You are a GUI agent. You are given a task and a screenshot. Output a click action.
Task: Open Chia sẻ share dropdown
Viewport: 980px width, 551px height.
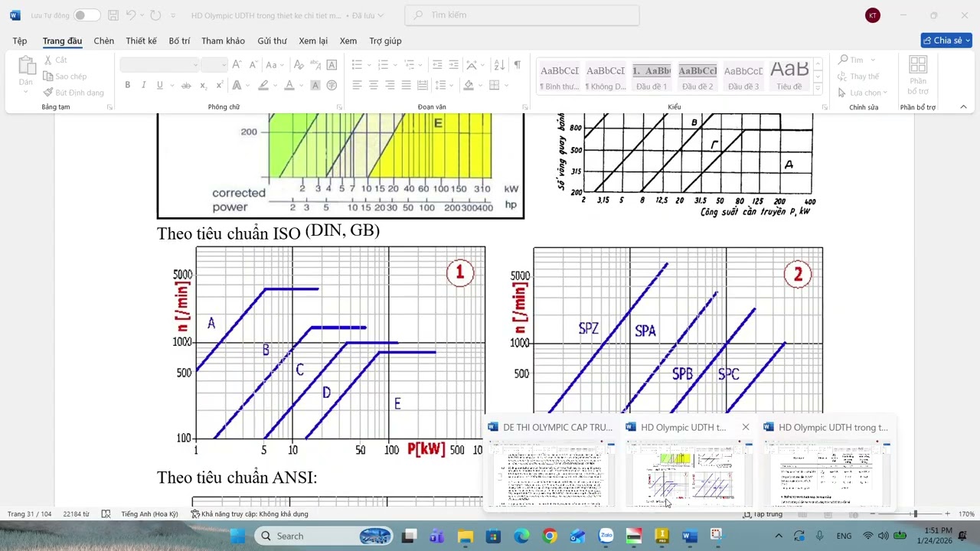point(946,41)
